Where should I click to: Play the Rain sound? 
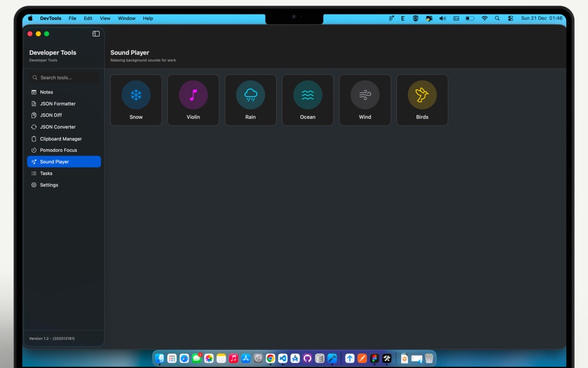click(250, 99)
